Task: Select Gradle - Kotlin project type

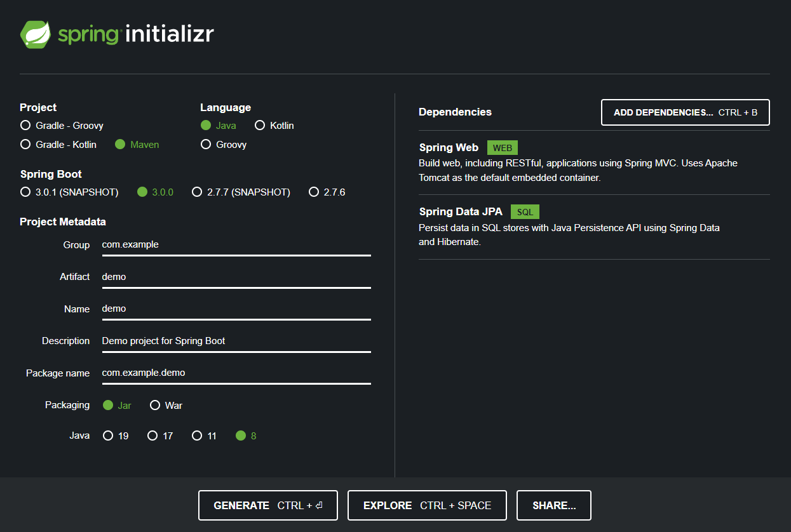Action: coord(58,145)
